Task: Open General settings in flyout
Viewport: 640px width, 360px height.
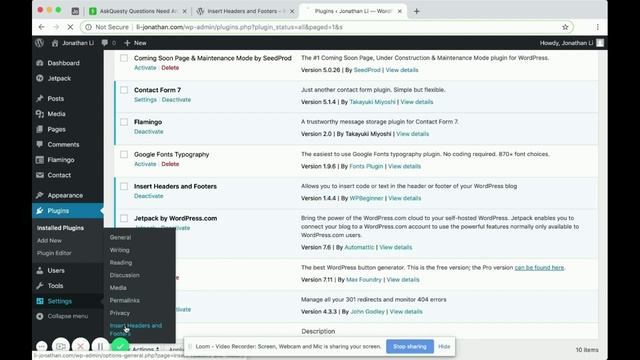Action: coord(120,237)
